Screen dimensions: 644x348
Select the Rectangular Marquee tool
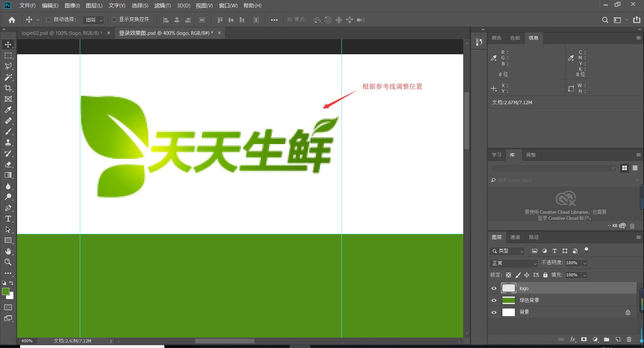(x=8, y=56)
